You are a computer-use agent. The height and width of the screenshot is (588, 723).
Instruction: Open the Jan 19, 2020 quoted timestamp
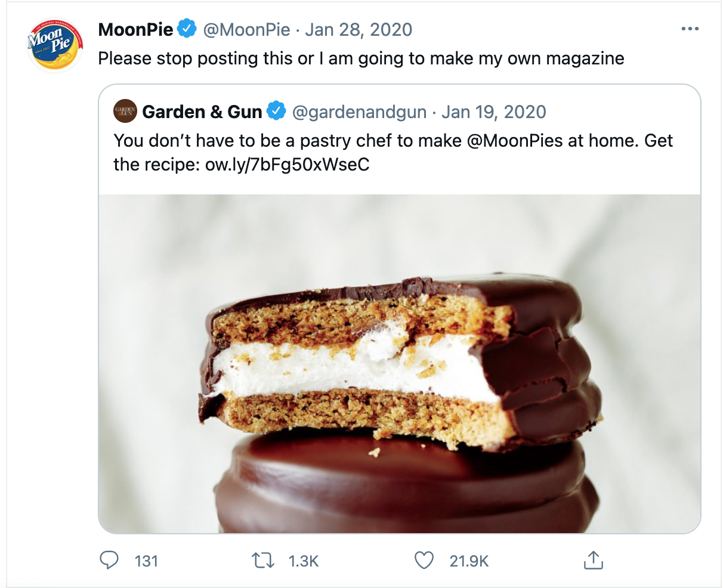[x=494, y=112]
